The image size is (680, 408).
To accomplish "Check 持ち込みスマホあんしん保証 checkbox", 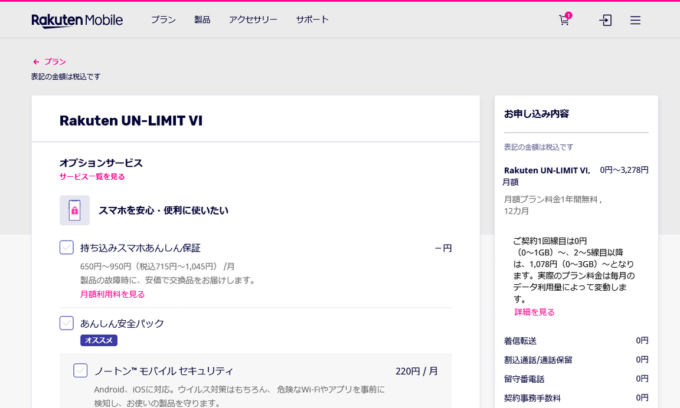I will (x=66, y=248).
